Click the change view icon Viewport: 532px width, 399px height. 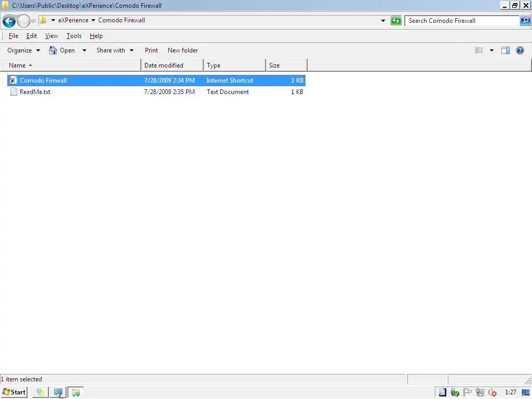(478, 50)
